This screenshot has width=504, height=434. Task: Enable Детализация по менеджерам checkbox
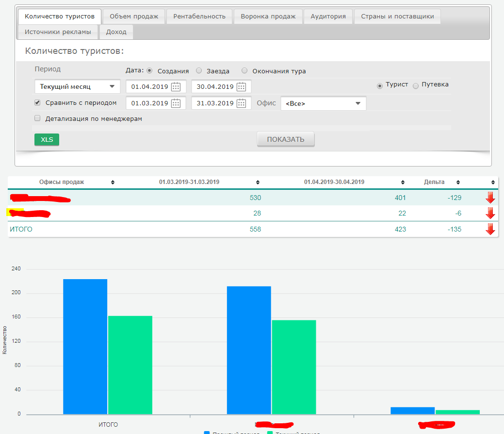tap(38, 118)
